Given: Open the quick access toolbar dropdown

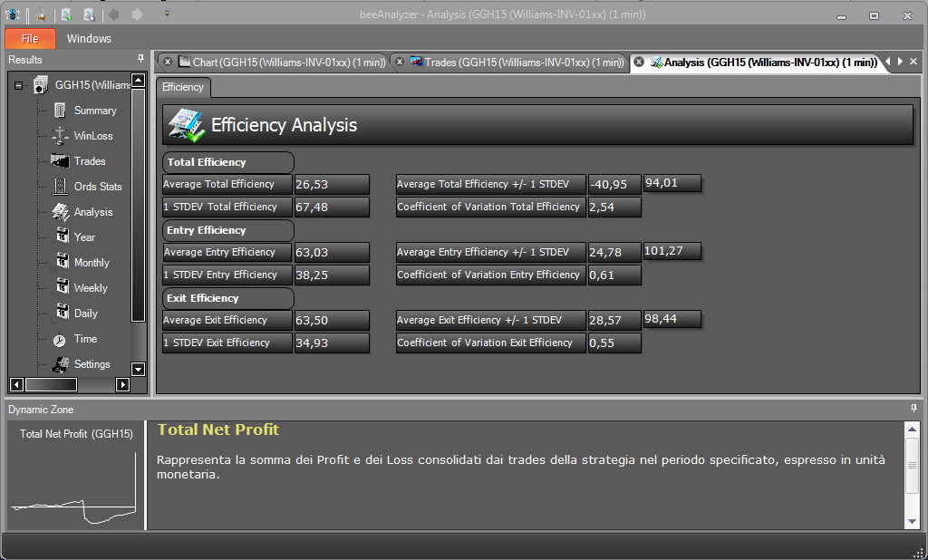Looking at the screenshot, I should coord(167,14).
